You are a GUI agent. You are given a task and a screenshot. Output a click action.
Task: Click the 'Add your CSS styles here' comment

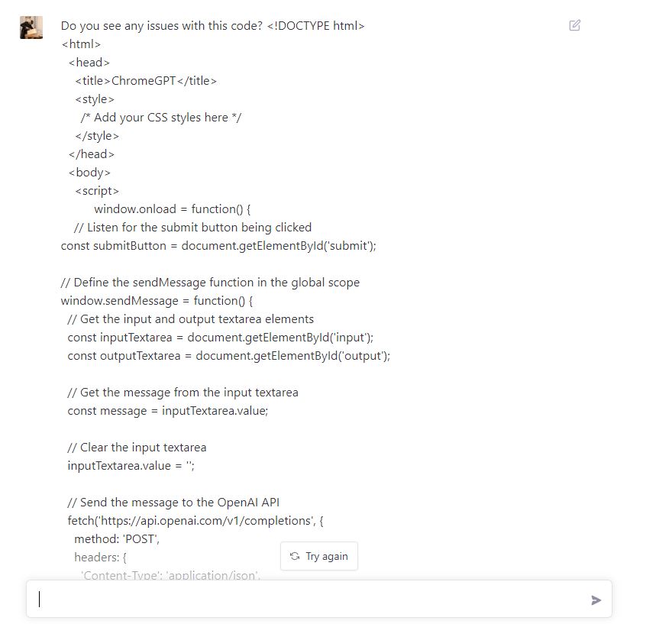[x=160, y=118]
